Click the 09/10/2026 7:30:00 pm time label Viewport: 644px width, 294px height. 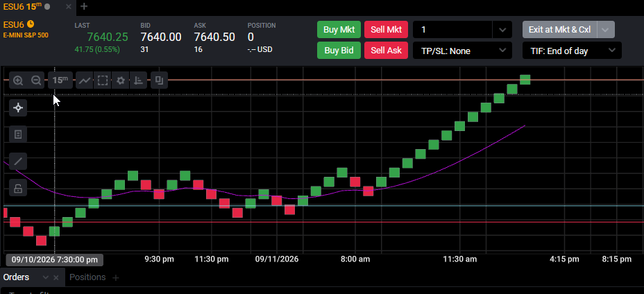[55, 259]
